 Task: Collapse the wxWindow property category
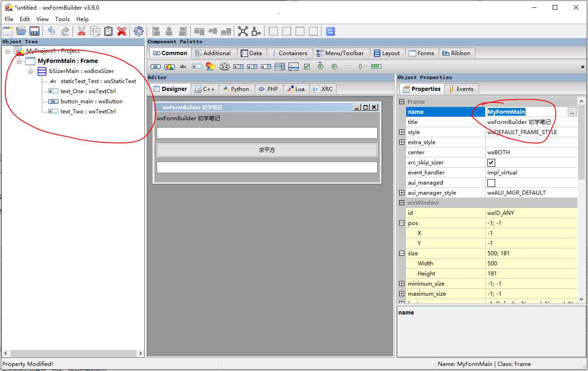pyautogui.click(x=401, y=203)
